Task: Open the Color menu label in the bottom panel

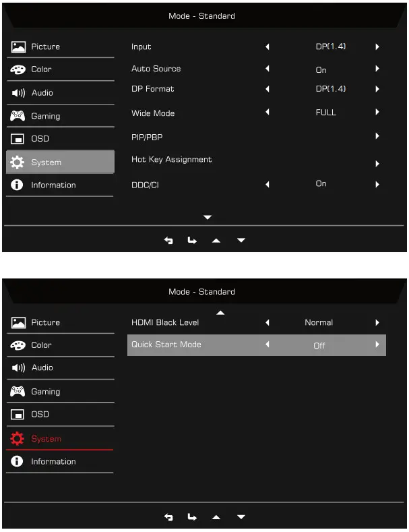Action: click(x=41, y=345)
